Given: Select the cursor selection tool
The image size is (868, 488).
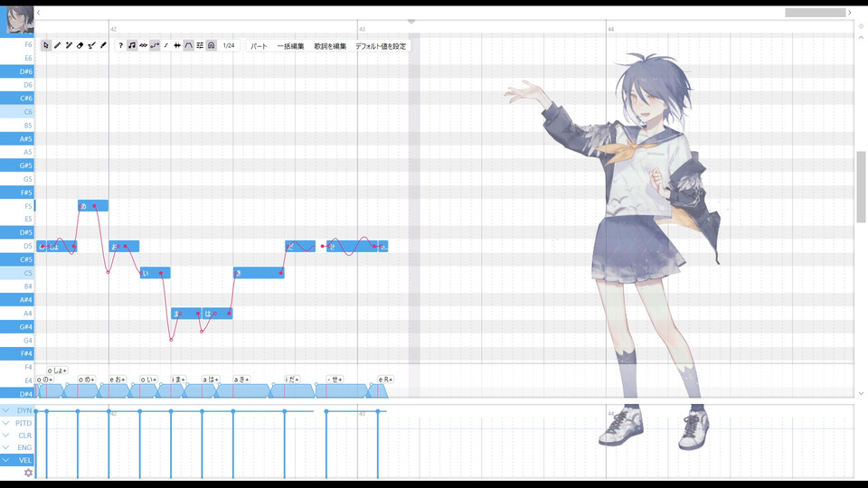Looking at the screenshot, I should [46, 45].
